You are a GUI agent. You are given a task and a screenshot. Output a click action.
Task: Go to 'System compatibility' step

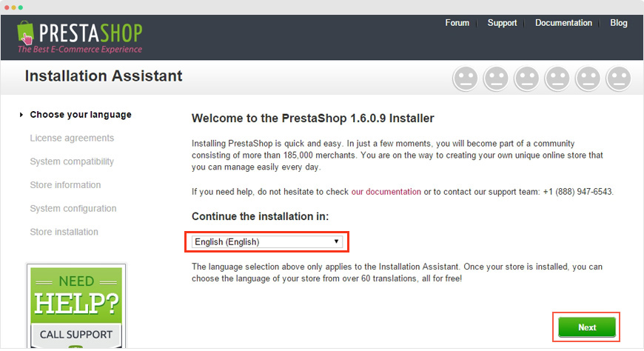pos(72,161)
